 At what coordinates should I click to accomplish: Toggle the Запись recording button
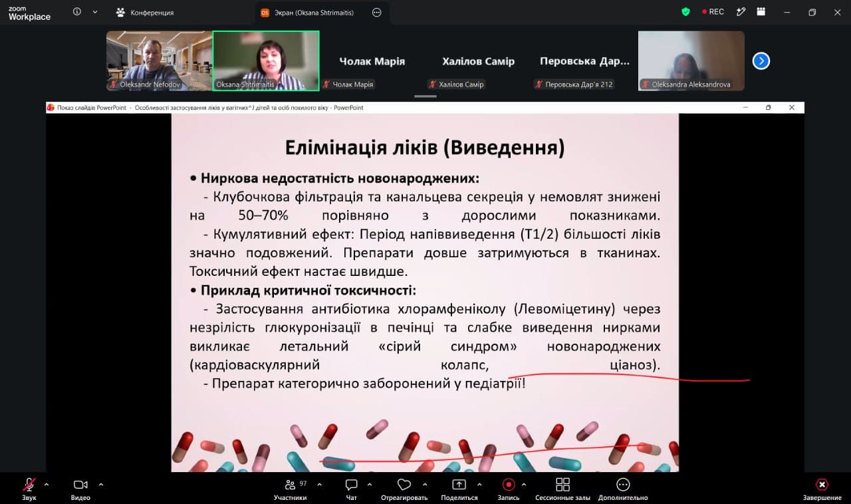click(509, 488)
